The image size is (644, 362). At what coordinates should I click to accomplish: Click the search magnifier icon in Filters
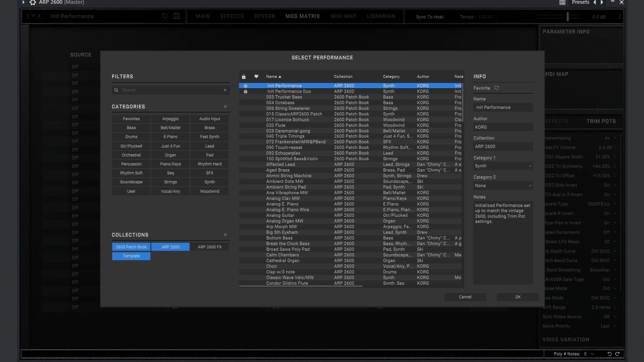(x=116, y=90)
